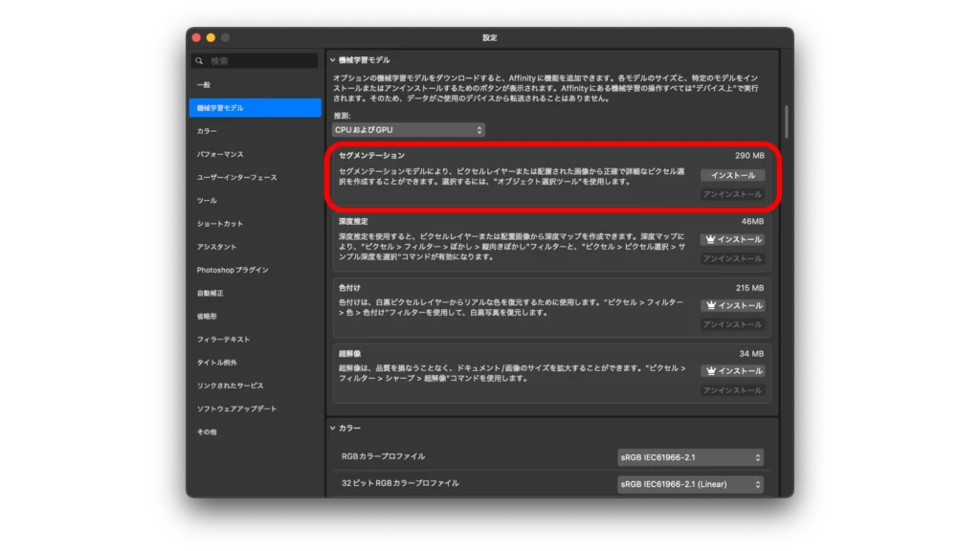
Task: Click the crown icon on 深度推定's インストール button
Action: pos(709,239)
